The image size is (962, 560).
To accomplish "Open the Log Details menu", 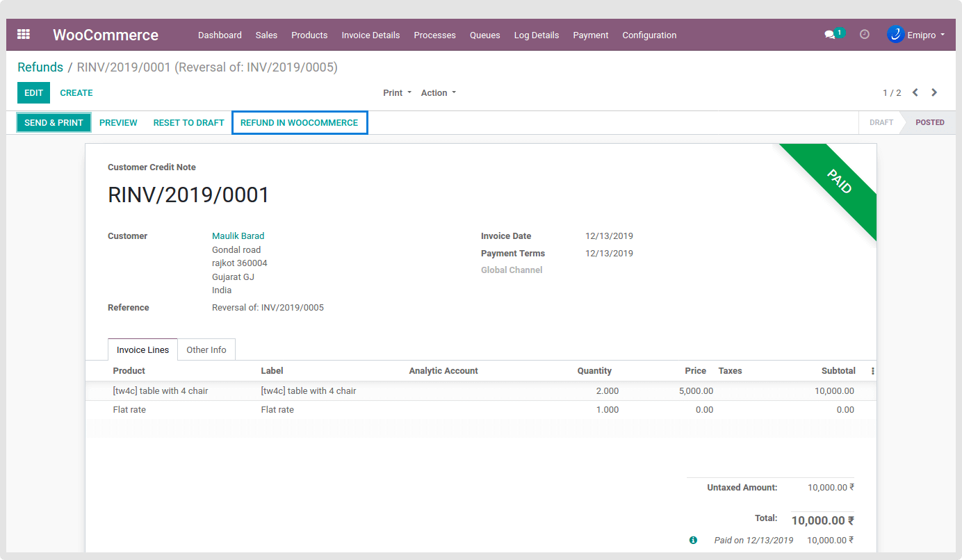I will coord(537,35).
